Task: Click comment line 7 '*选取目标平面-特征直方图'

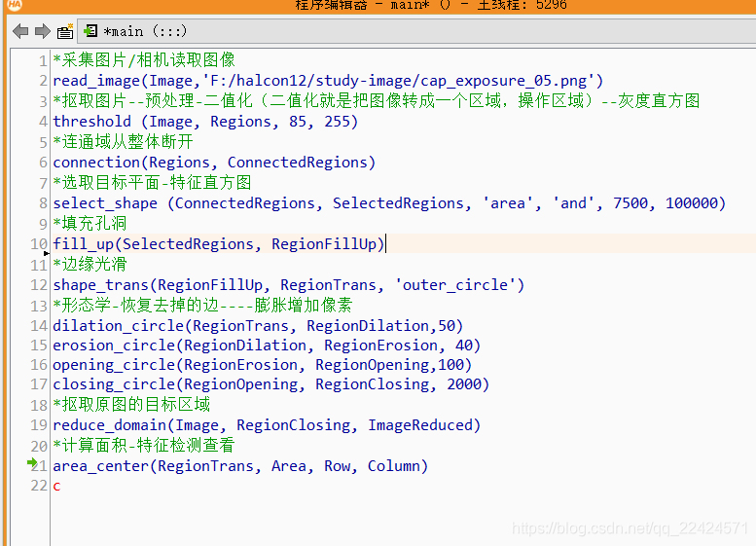Action: point(152,183)
